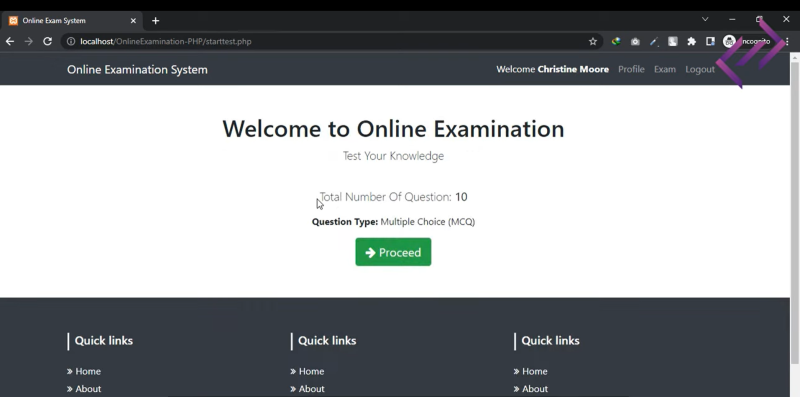This screenshot has width=800, height=397.
Task: Open a new browser tab with the plus icon
Action: pyautogui.click(x=156, y=20)
